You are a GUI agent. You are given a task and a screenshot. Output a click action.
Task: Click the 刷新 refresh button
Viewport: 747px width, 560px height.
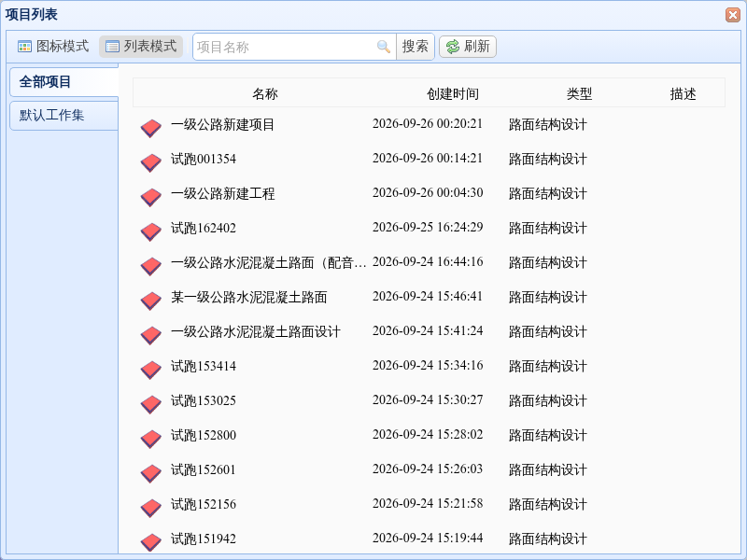coord(468,47)
